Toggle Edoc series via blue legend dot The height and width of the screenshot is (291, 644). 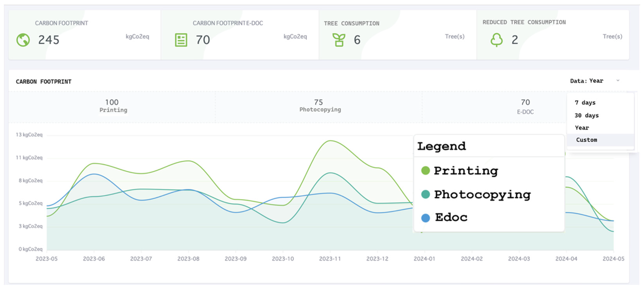pyautogui.click(x=425, y=218)
